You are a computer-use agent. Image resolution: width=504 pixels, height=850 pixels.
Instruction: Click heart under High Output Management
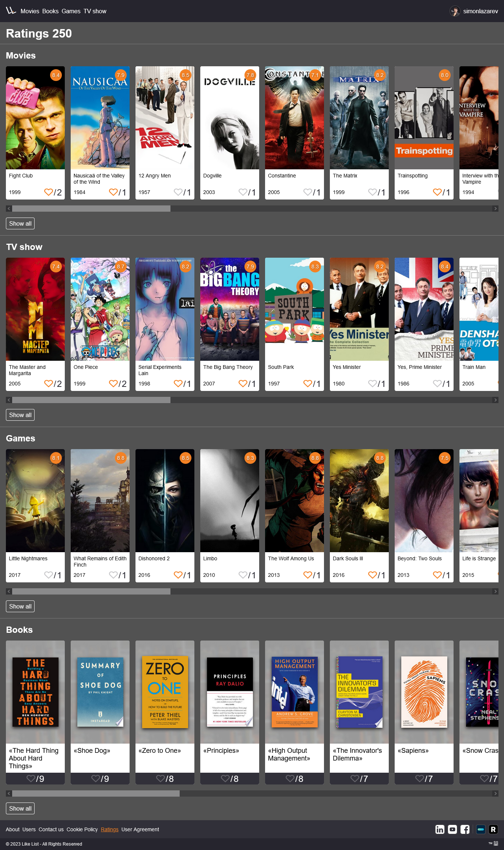290,778
